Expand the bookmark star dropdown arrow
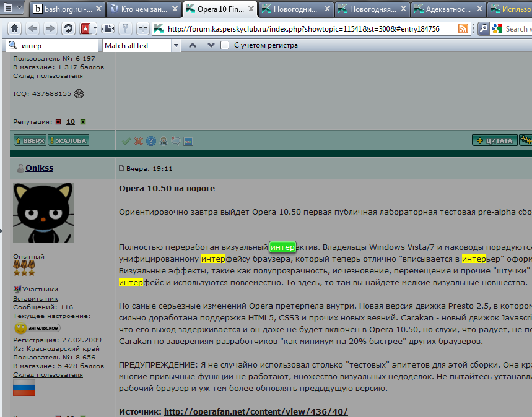The width and height of the screenshot is (532, 417). [95, 28]
